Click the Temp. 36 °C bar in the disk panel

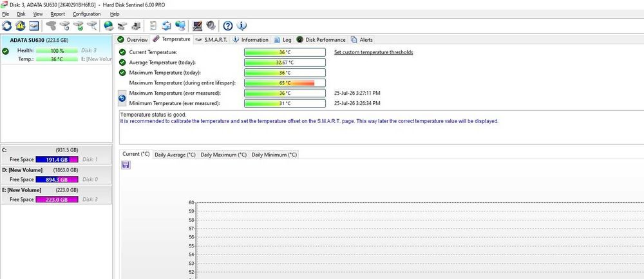pyautogui.click(x=57, y=59)
